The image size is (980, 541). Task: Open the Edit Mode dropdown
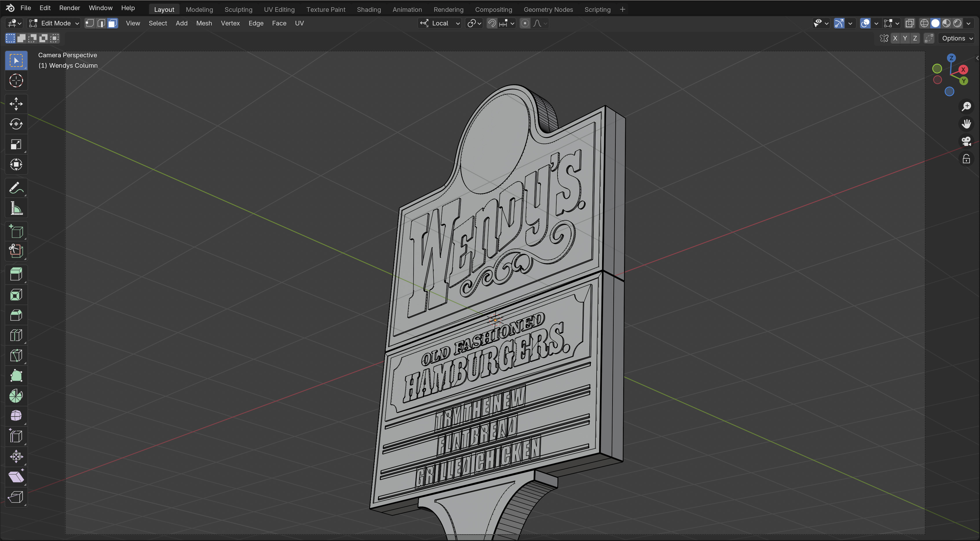pyautogui.click(x=54, y=23)
